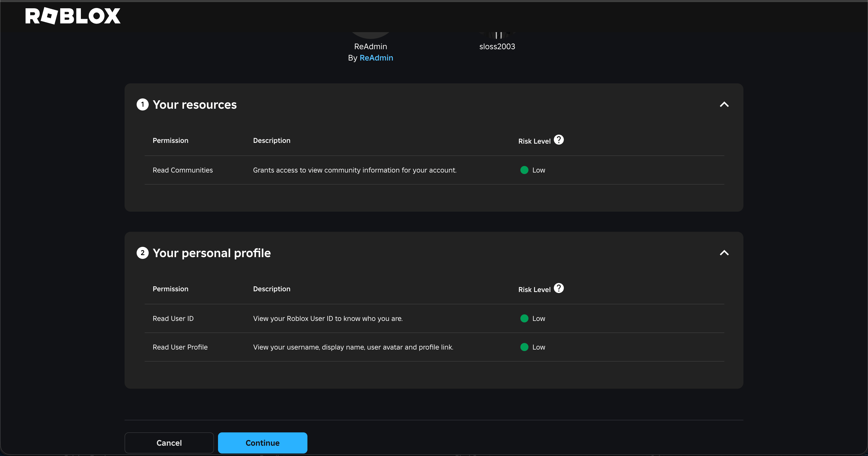Viewport: 868px width, 456px height.
Task: Click the Low label in the Read User Profile row
Action: (x=538, y=347)
